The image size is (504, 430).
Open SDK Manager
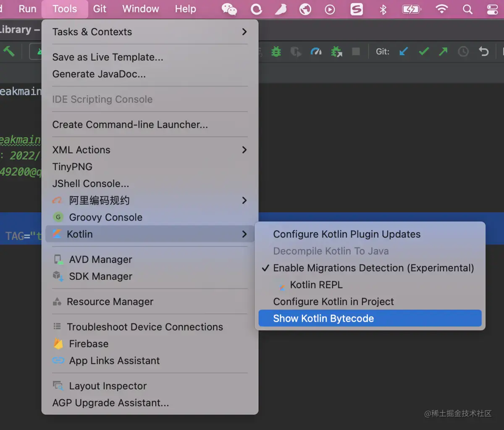150,276
